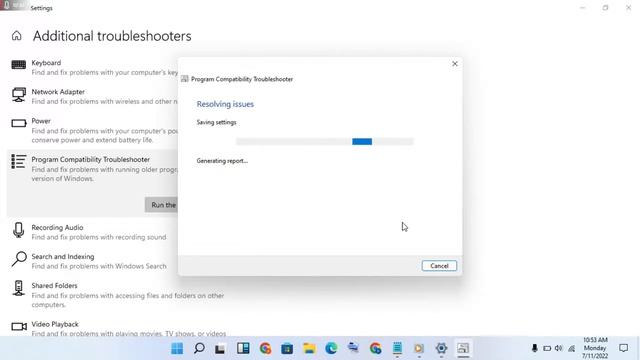Click the Resolving issues heading
This screenshot has height=360, width=640.
pyautogui.click(x=225, y=104)
